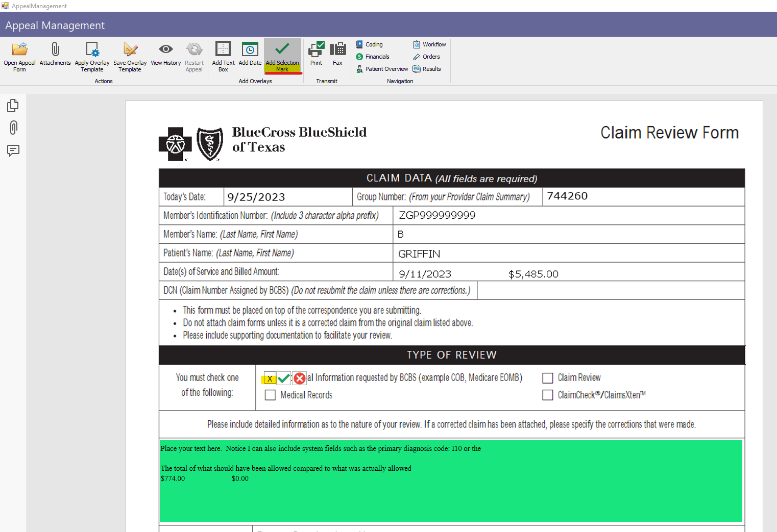The height and width of the screenshot is (532, 777).
Task: Click Group Number value 744260
Action: (567, 196)
